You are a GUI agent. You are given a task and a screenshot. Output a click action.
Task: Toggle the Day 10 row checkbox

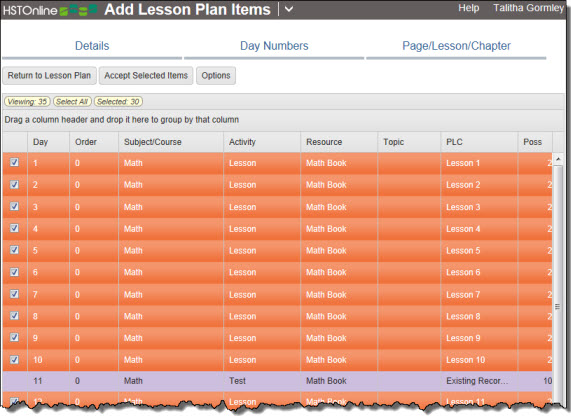pyautogui.click(x=14, y=360)
